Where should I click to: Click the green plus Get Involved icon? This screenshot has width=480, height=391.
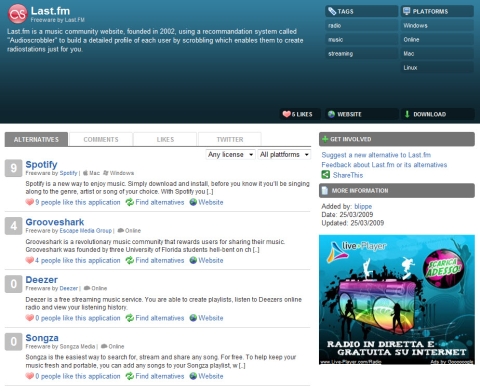point(325,139)
